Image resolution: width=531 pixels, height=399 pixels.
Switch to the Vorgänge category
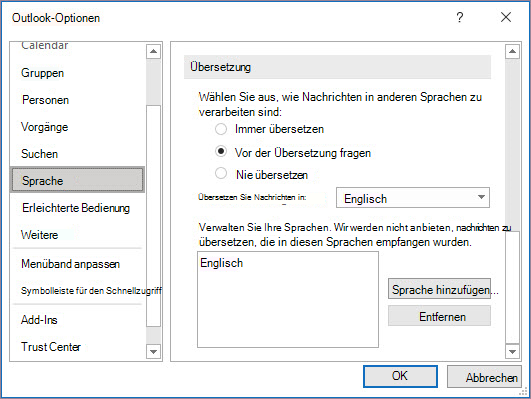point(44,127)
